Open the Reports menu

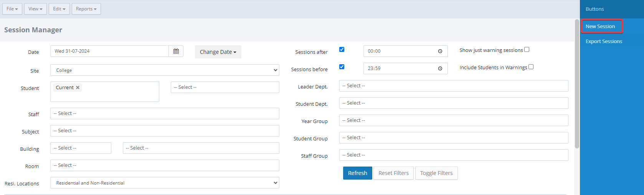[x=86, y=9]
